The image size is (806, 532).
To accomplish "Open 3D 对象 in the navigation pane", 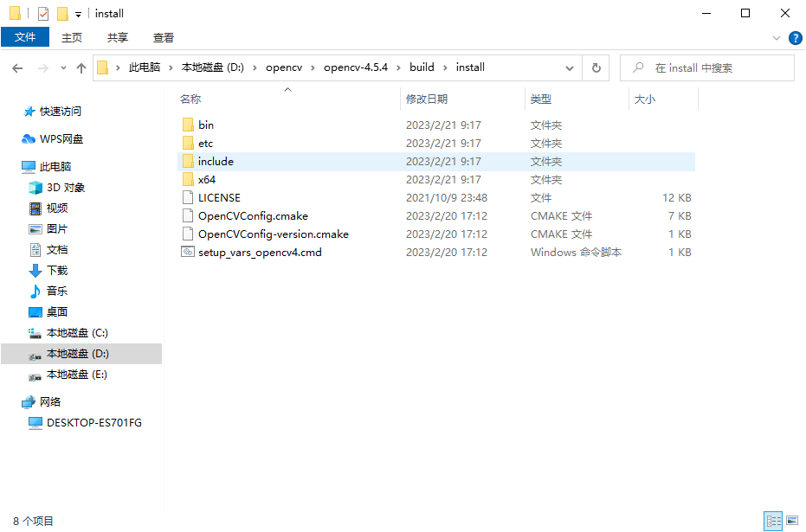I will pyautogui.click(x=65, y=188).
